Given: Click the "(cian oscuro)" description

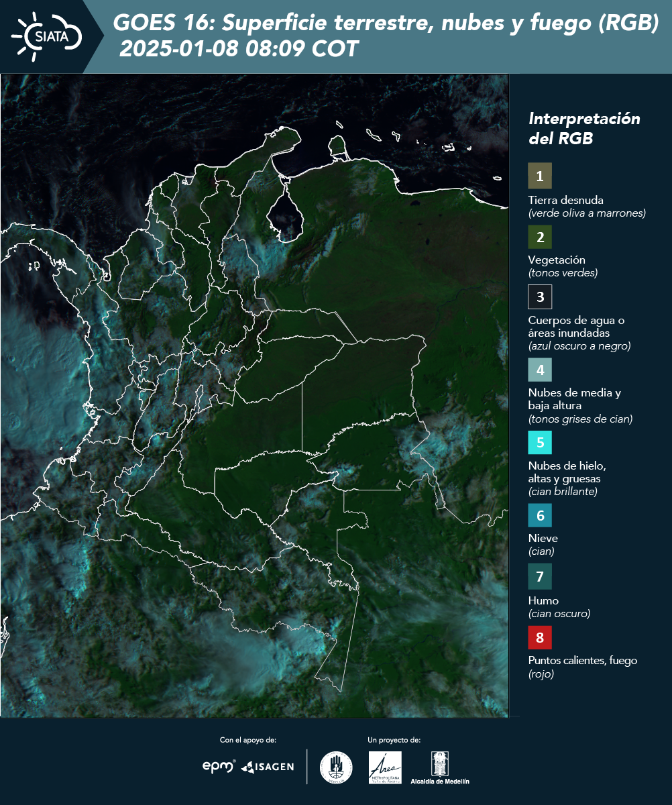Looking at the screenshot, I should (x=559, y=613).
